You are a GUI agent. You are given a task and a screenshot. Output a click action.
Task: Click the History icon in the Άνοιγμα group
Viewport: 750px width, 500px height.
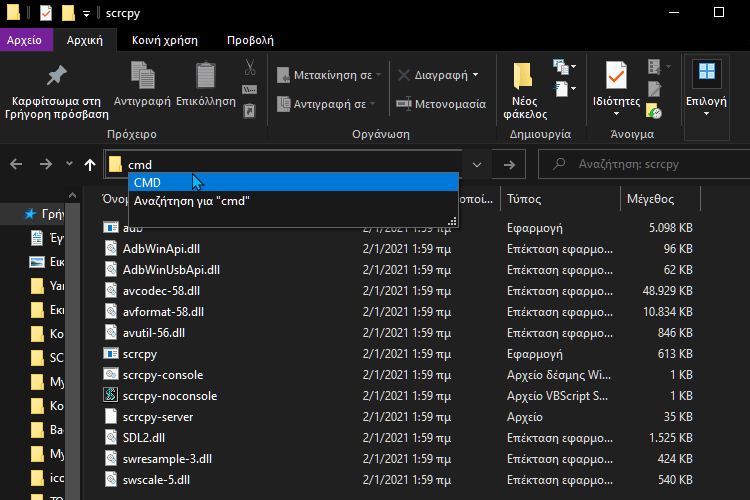(654, 111)
